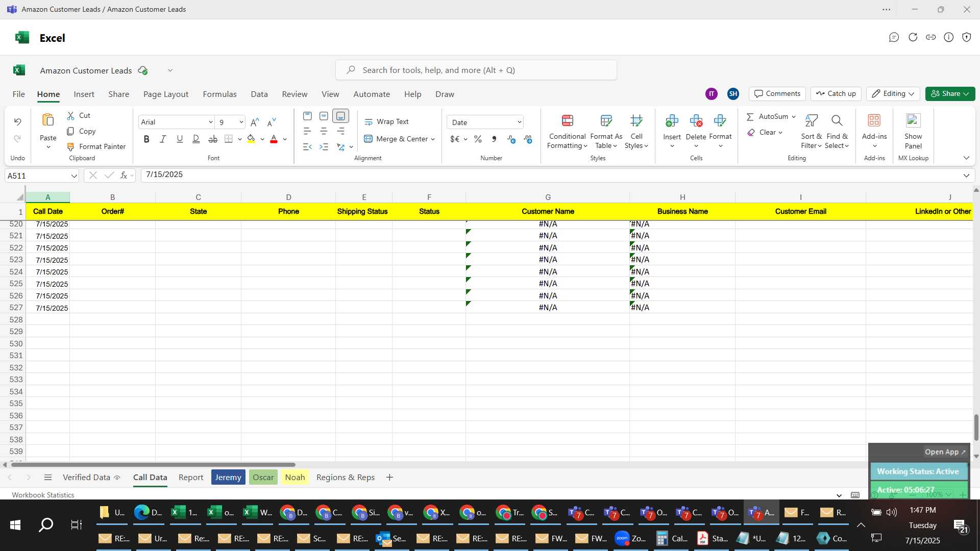
Task: Click the Cut scissors icon
Action: [x=70, y=116]
